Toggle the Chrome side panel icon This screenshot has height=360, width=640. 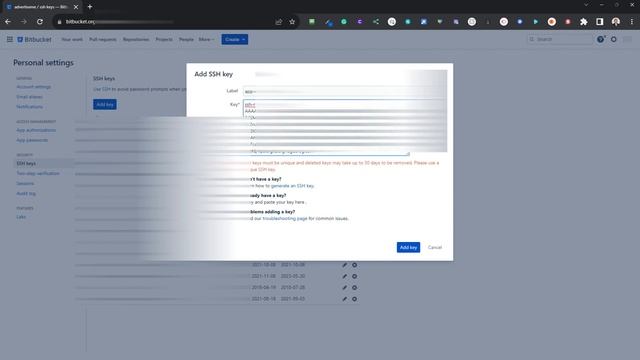point(600,22)
